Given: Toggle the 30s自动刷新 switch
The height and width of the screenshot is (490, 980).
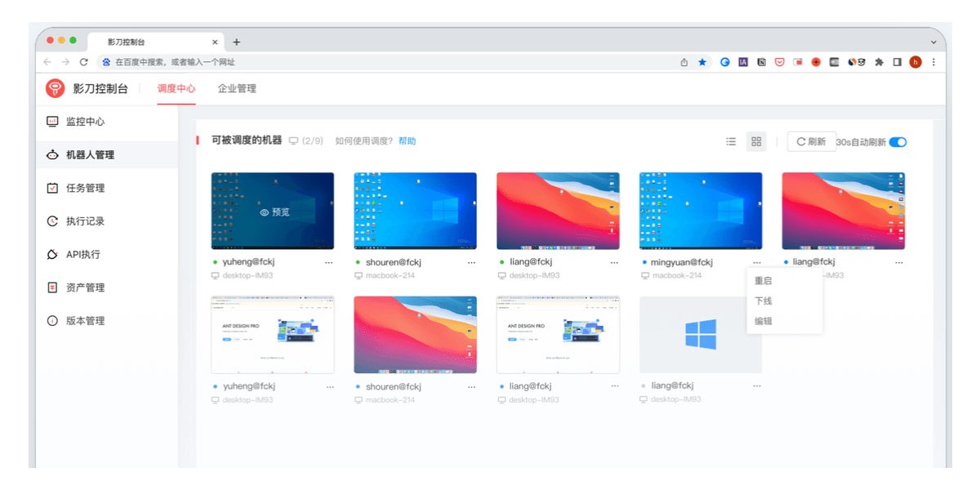Looking at the screenshot, I should tap(898, 142).
